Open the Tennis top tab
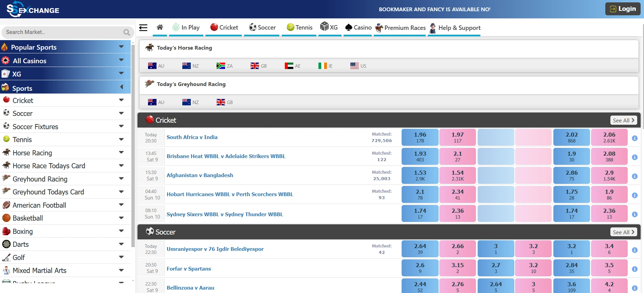This screenshot has width=644, height=293. tap(299, 28)
